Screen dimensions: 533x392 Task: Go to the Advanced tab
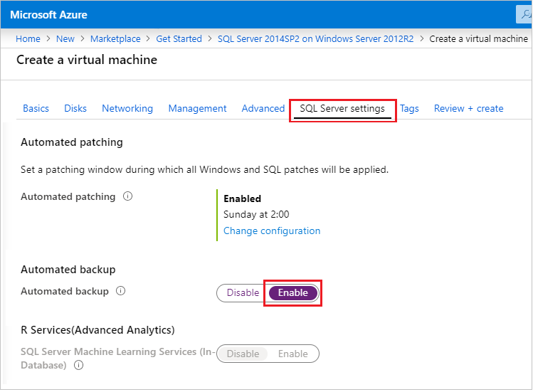[263, 108]
